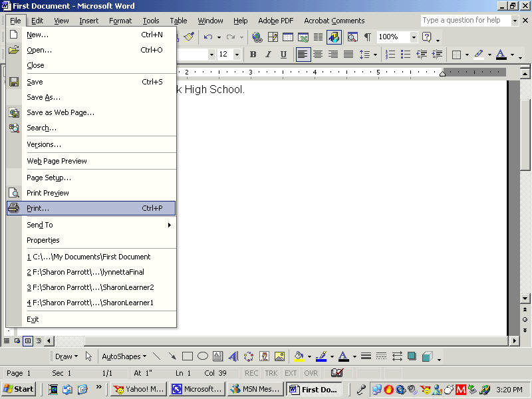Insert WordArt from Drawing toolbar
Image resolution: width=532 pixels, height=399 pixels.
(233, 356)
